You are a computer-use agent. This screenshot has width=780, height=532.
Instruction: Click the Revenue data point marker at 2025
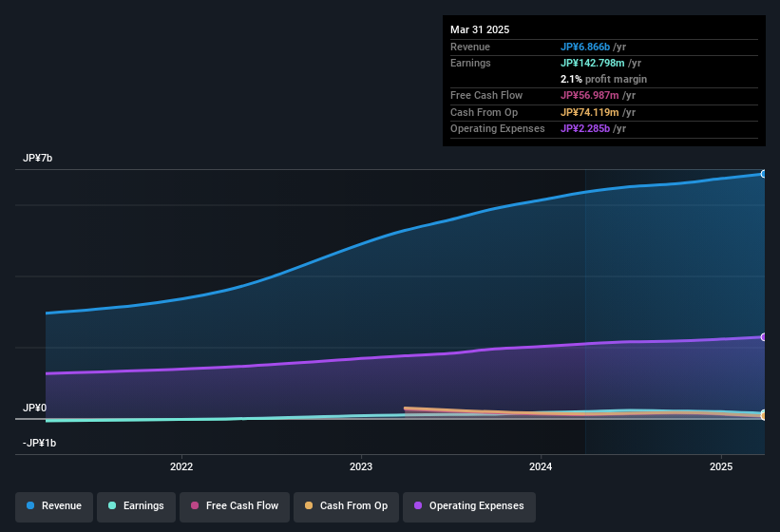pos(763,174)
